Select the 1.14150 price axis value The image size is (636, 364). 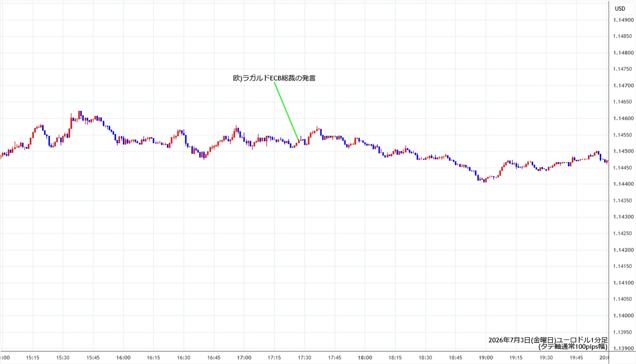(623, 266)
